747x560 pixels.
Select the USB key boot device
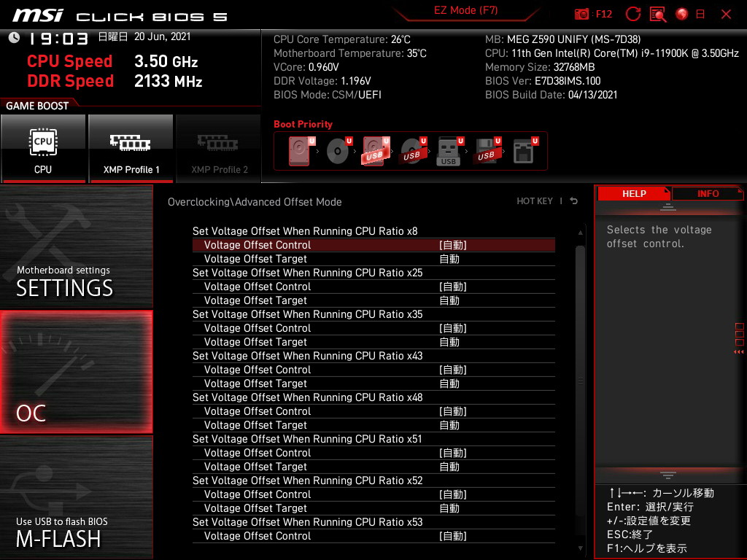click(x=450, y=151)
